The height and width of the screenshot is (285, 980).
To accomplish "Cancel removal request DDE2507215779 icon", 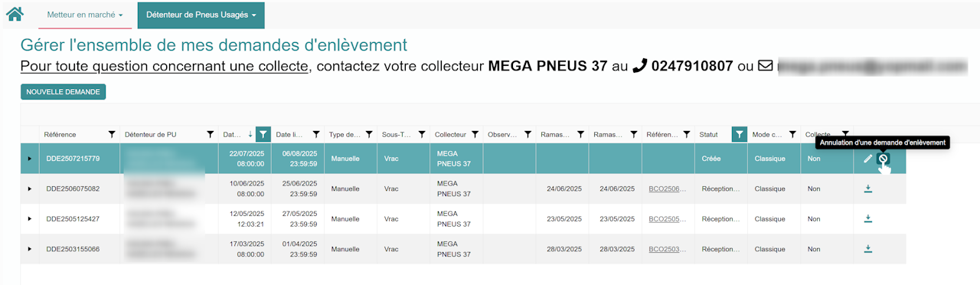I will point(883,159).
